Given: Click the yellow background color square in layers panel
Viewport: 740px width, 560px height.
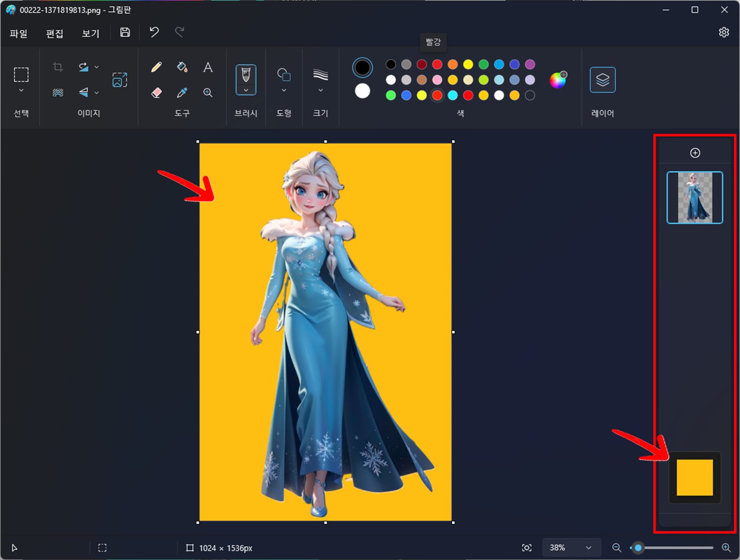Looking at the screenshot, I should 695,477.
